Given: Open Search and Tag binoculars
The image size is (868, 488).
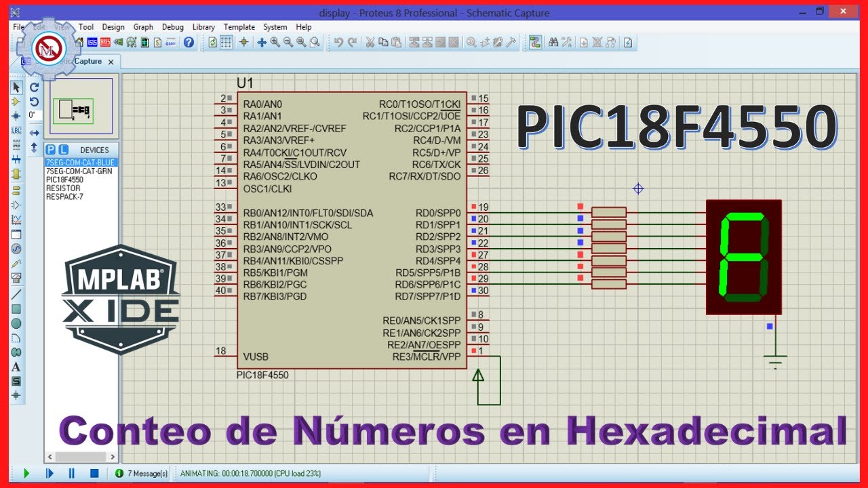Looking at the screenshot, I should tap(553, 42).
